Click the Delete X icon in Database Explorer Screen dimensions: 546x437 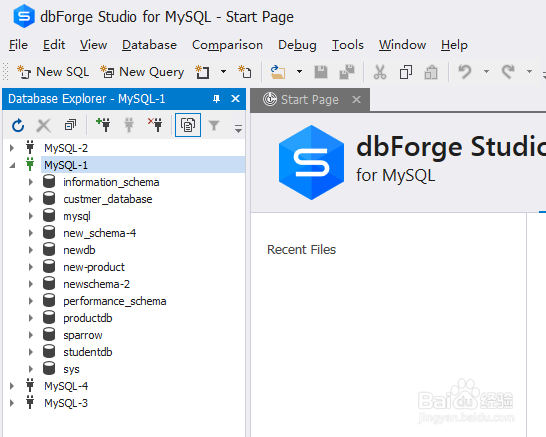[x=44, y=125]
